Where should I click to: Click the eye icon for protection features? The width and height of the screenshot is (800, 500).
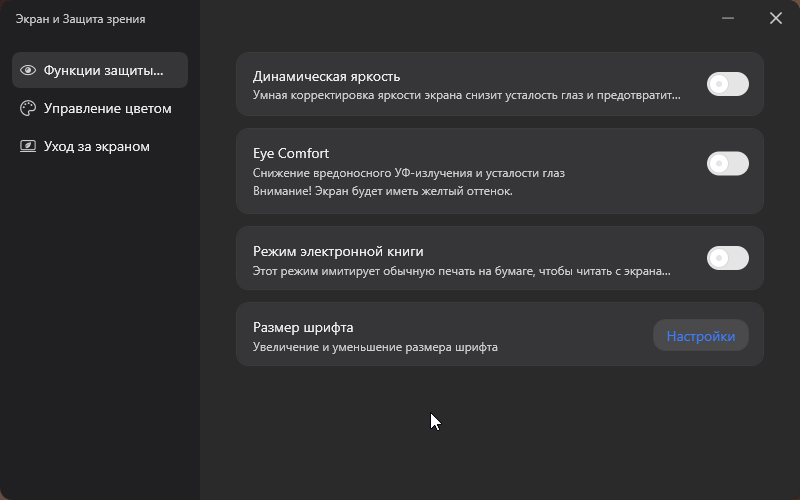[x=28, y=70]
